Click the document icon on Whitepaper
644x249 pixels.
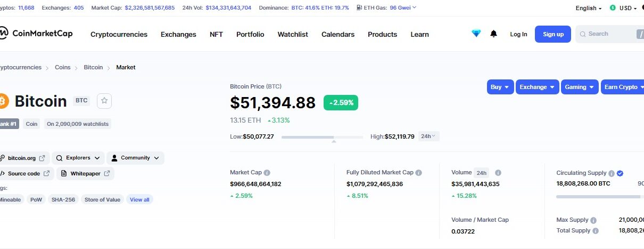[x=64, y=173]
